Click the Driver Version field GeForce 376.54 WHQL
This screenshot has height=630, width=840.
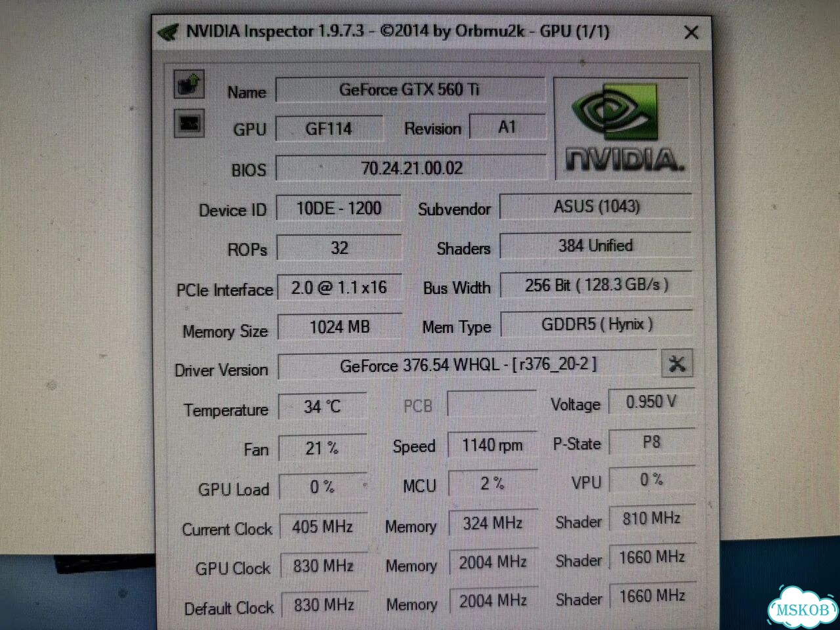[468, 365]
